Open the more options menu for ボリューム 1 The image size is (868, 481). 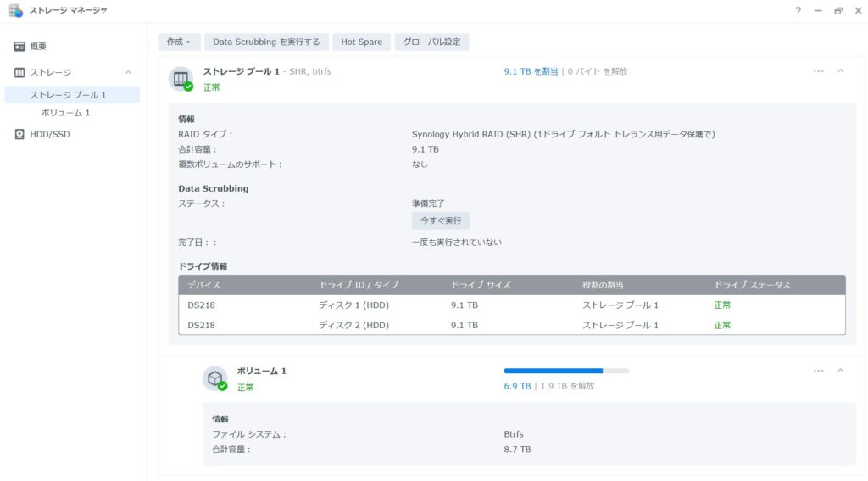tap(818, 371)
